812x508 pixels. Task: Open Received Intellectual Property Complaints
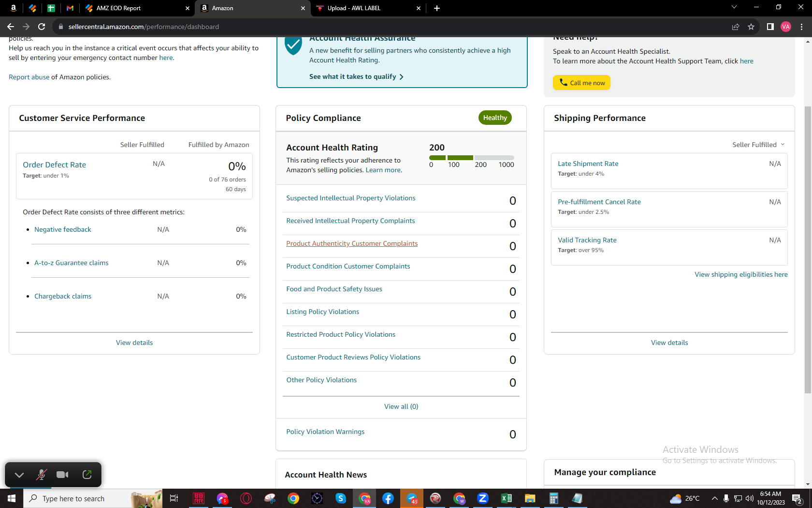(x=350, y=221)
